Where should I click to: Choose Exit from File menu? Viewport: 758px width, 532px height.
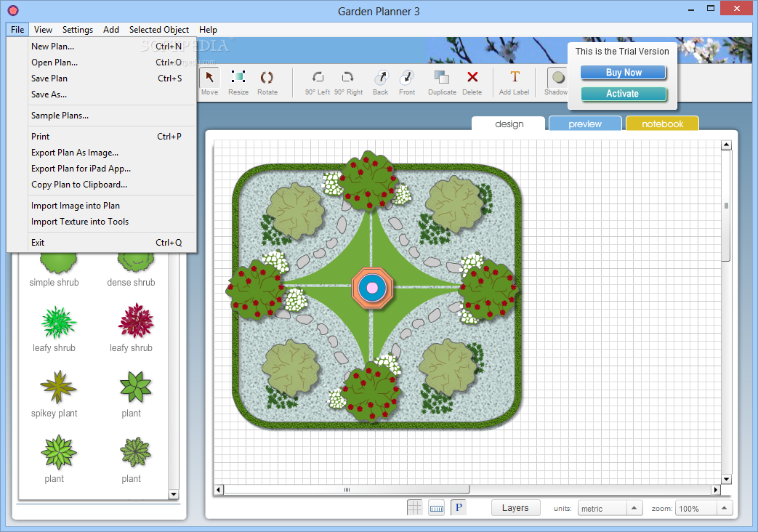[x=102, y=242]
